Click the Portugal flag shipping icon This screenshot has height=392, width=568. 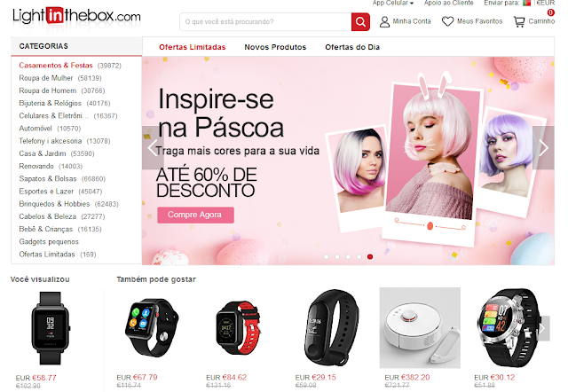coord(526,3)
